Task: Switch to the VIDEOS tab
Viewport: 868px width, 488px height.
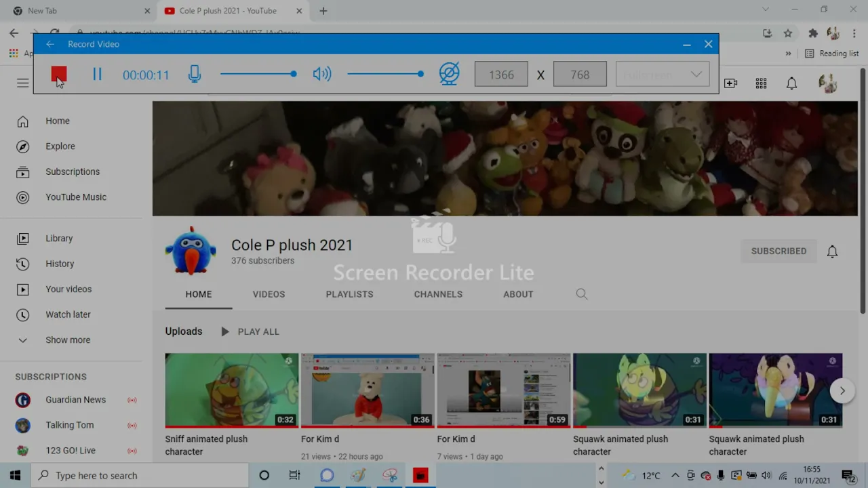Action: click(x=269, y=294)
